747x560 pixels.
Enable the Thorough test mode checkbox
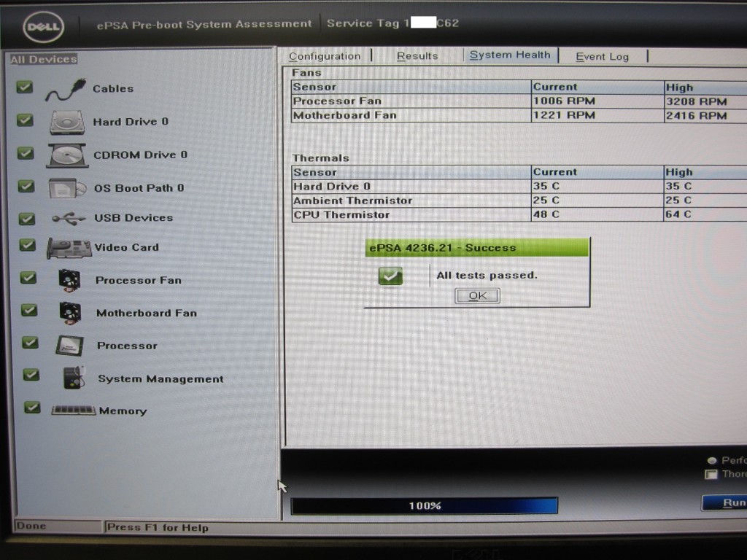point(711,474)
